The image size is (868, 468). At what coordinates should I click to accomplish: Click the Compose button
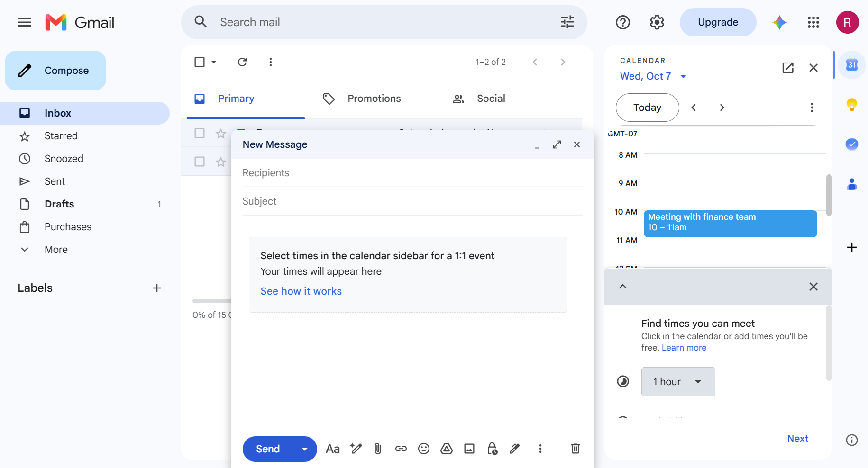[x=55, y=71]
